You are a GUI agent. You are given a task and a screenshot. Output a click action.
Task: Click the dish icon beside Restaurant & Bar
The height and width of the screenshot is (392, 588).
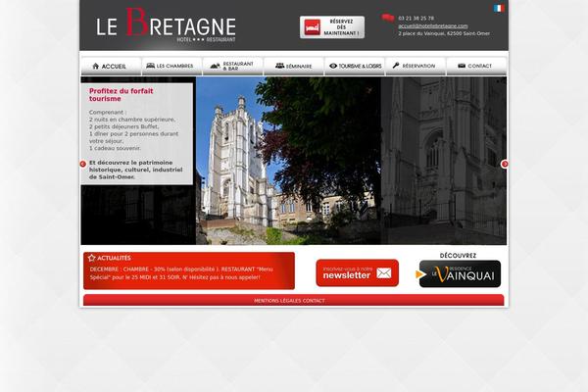pyautogui.click(x=216, y=66)
